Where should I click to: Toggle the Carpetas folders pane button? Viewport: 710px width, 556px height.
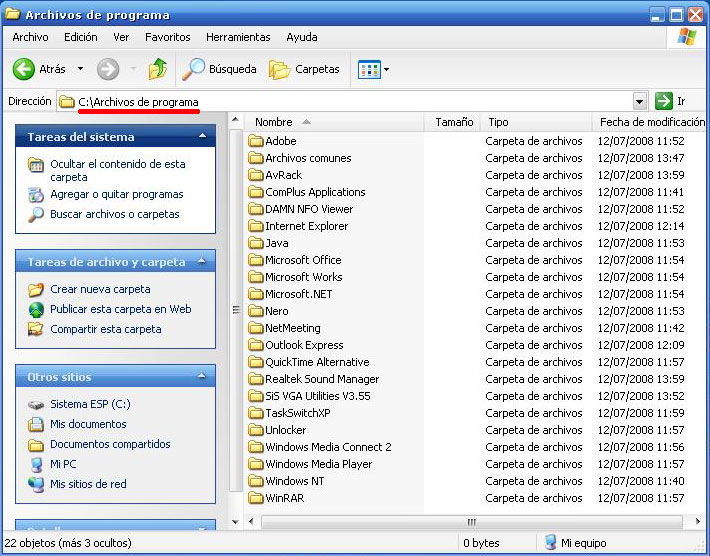point(304,69)
